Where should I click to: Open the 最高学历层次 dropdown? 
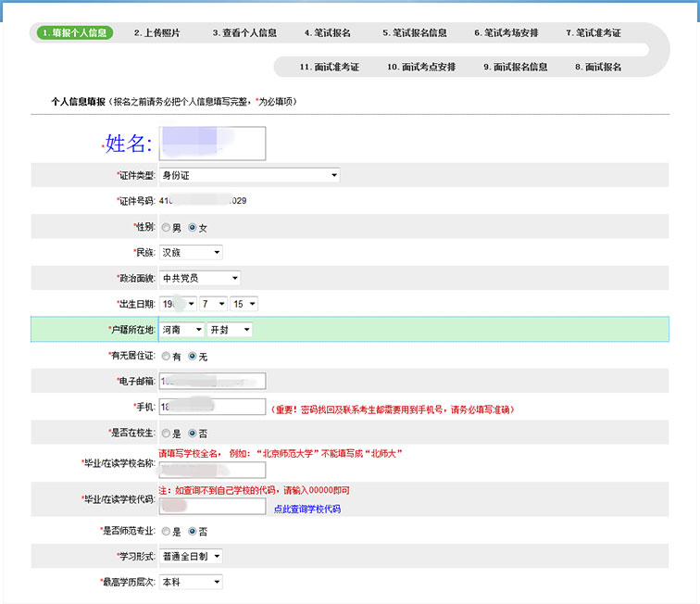point(191,582)
